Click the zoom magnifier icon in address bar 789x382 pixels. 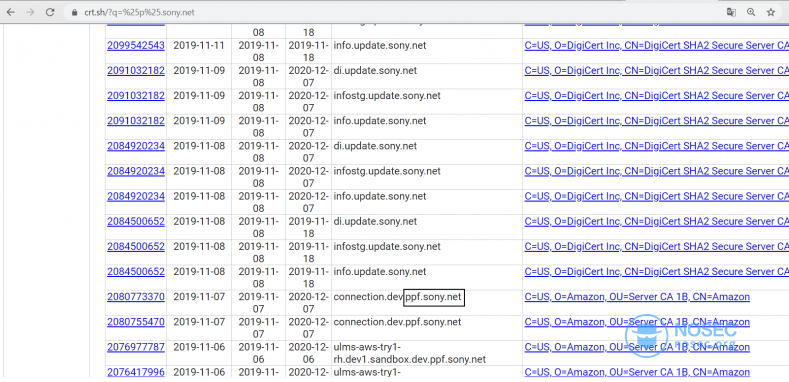[x=751, y=13]
